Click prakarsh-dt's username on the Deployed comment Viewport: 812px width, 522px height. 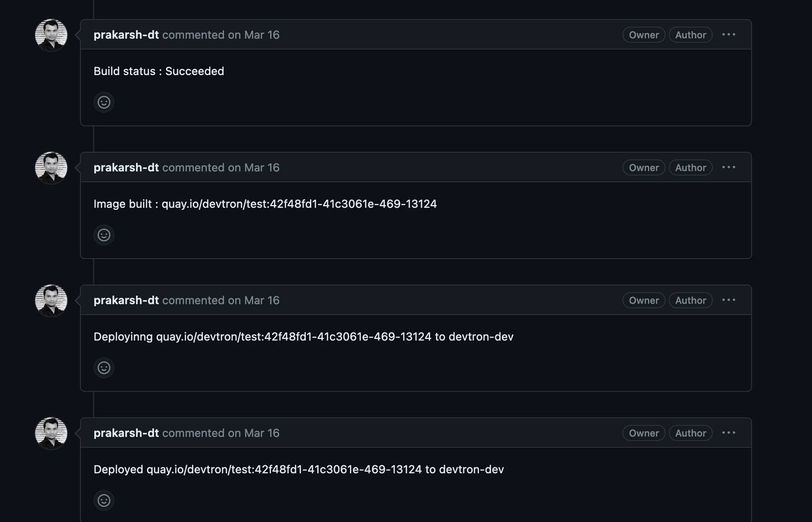tap(126, 433)
